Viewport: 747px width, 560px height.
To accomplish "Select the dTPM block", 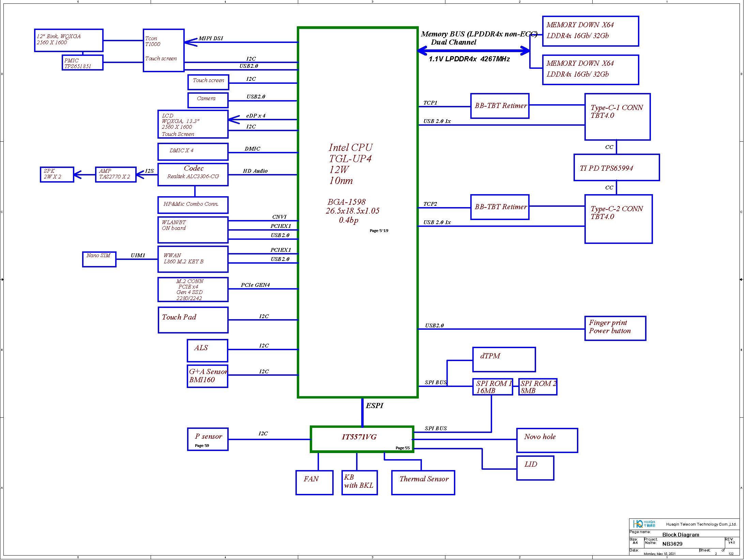I will 504,359.
